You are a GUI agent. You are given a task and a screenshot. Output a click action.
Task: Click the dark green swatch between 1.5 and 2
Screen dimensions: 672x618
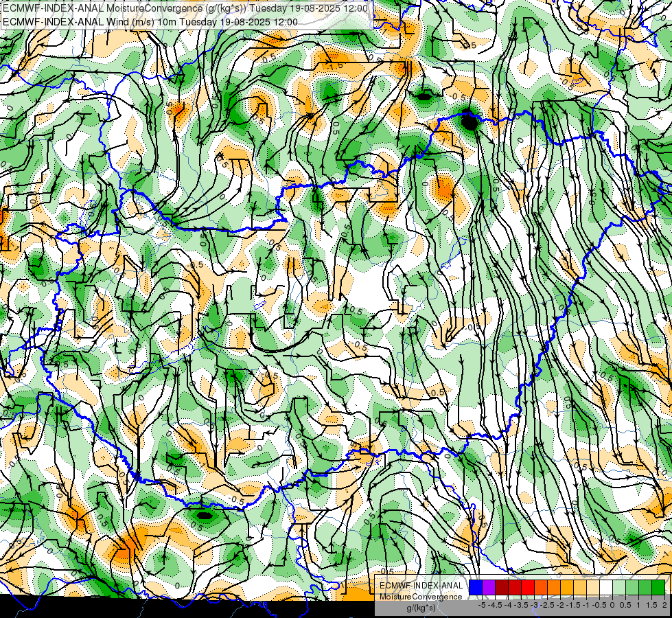(658, 588)
